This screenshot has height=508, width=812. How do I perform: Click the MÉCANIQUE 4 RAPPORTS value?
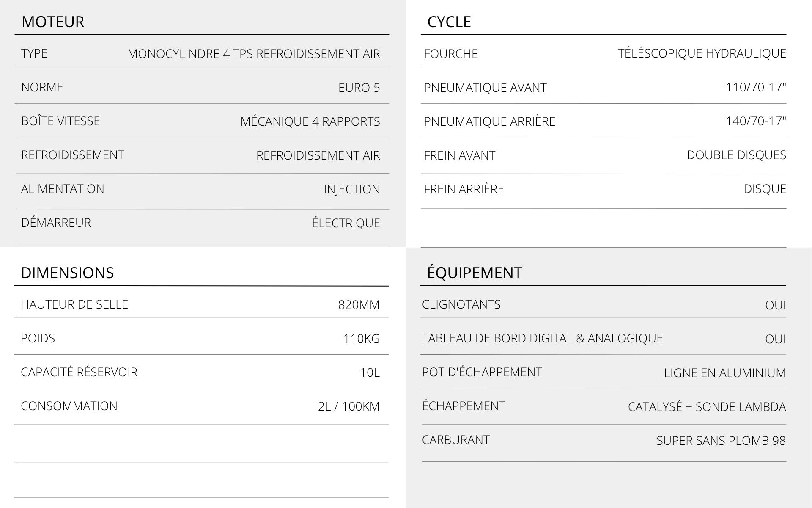pos(310,121)
